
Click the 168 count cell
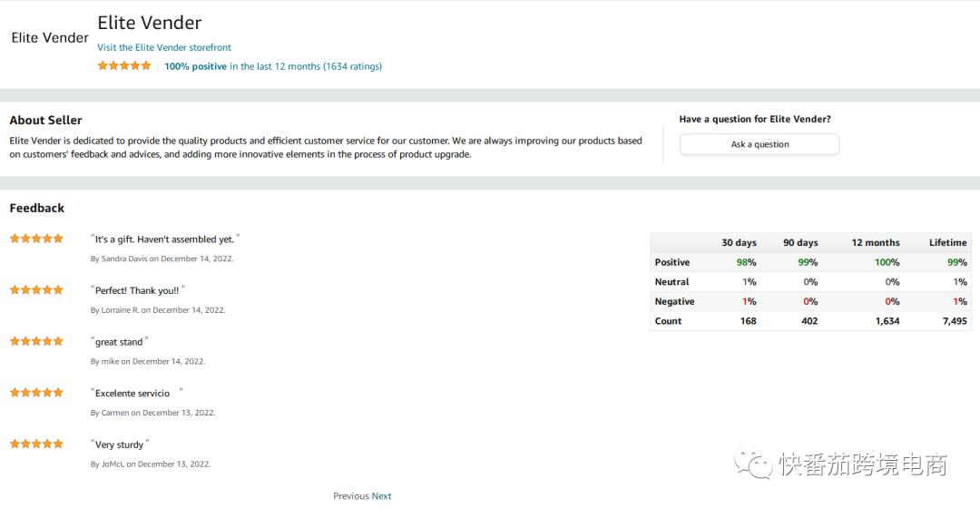tap(748, 321)
